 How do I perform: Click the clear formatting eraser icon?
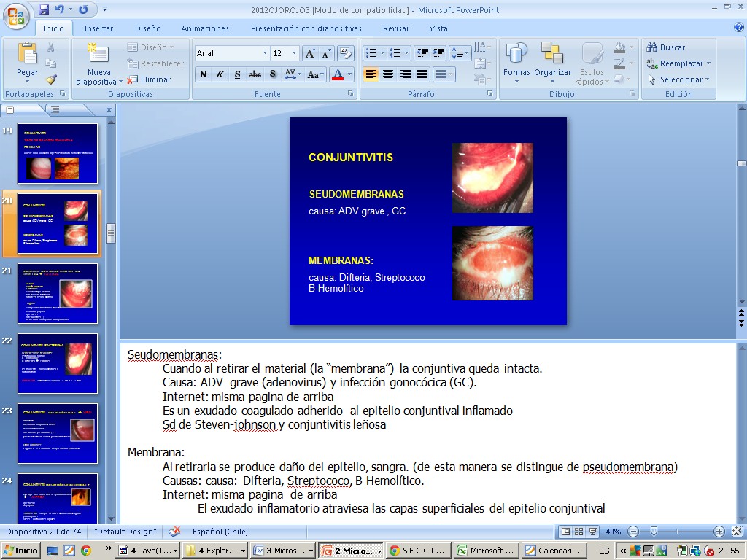[346, 53]
